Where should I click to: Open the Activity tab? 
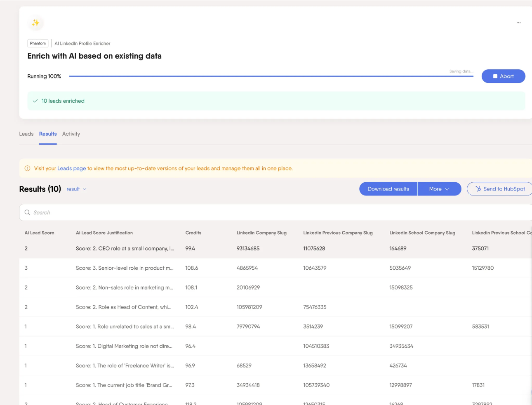click(x=71, y=134)
